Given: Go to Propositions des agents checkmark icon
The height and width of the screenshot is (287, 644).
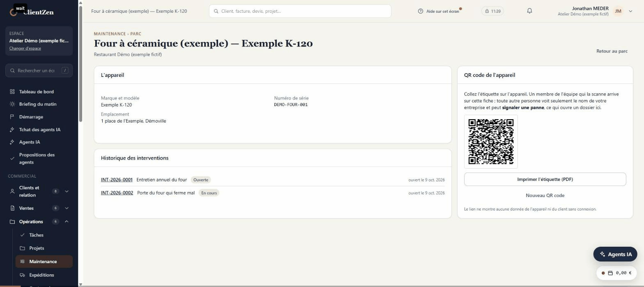Looking at the screenshot, I should [x=12, y=159].
